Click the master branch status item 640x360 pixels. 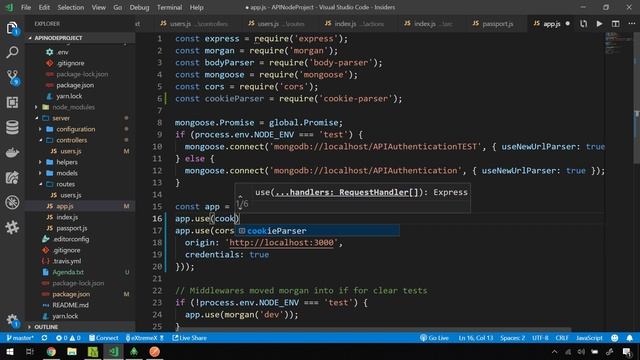20,338
